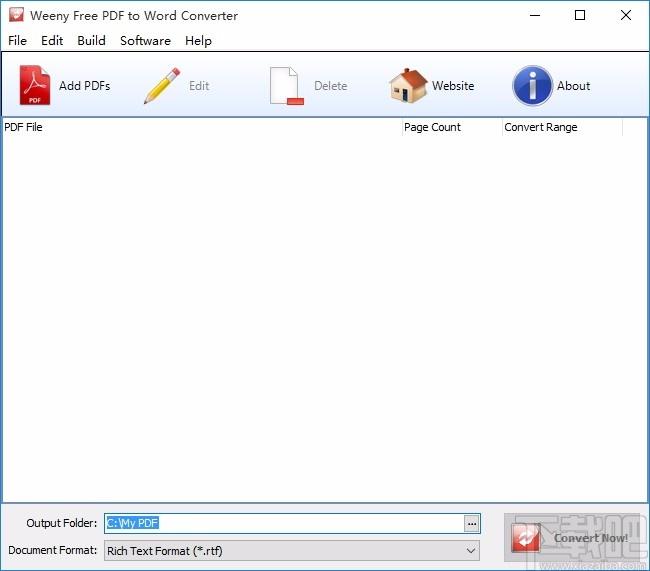Click the About blue info icon
The height and width of the screenshot is (571, 650).
point(532,85)
